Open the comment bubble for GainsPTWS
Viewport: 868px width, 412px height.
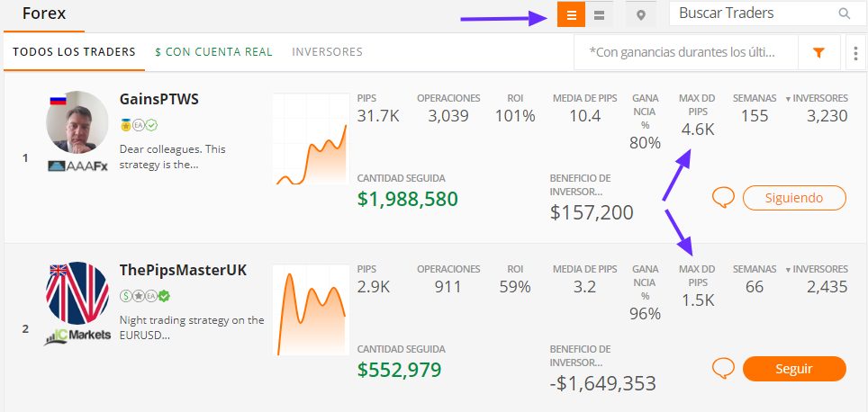723,197
